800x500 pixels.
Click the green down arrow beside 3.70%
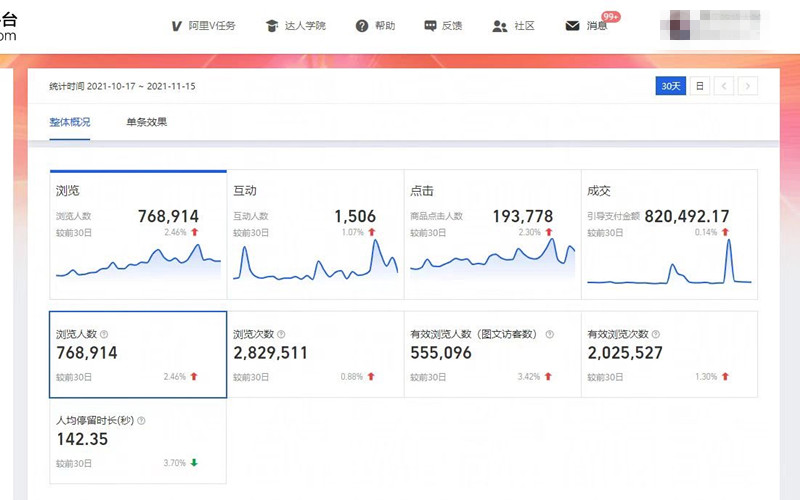[x=194, y=463]
